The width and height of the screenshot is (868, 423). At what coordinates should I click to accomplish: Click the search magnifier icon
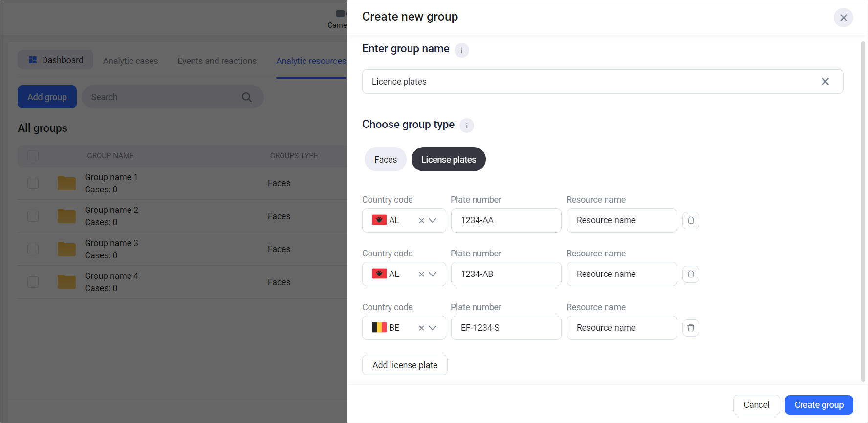click(x=247, y=97)
